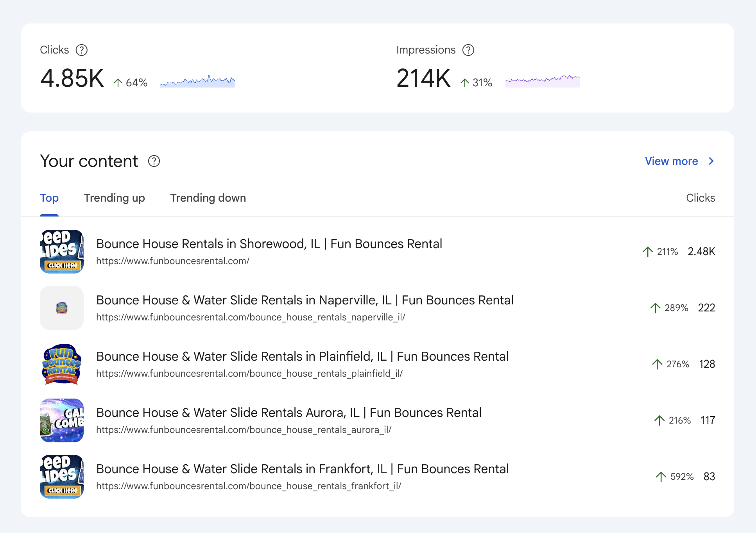Click the 64% clicks change value

137,82
